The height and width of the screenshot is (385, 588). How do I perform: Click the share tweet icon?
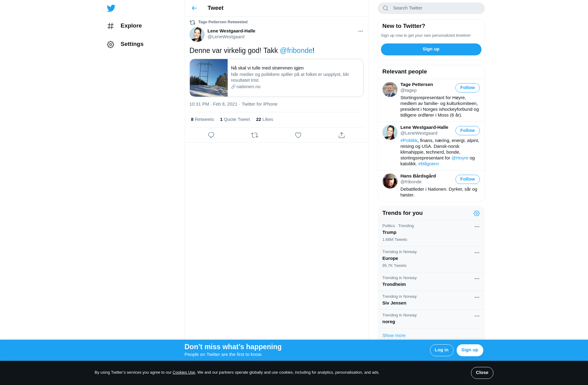341,135
